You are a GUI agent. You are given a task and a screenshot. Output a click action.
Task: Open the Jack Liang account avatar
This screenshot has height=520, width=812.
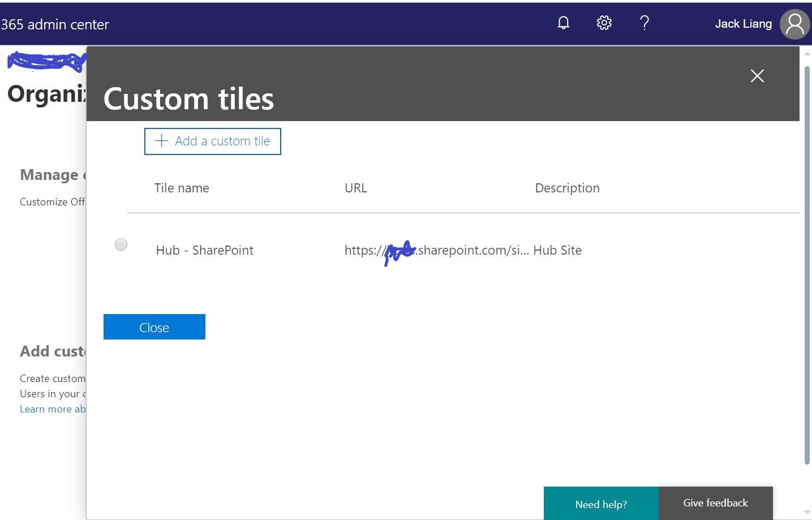tap(795, 24)
